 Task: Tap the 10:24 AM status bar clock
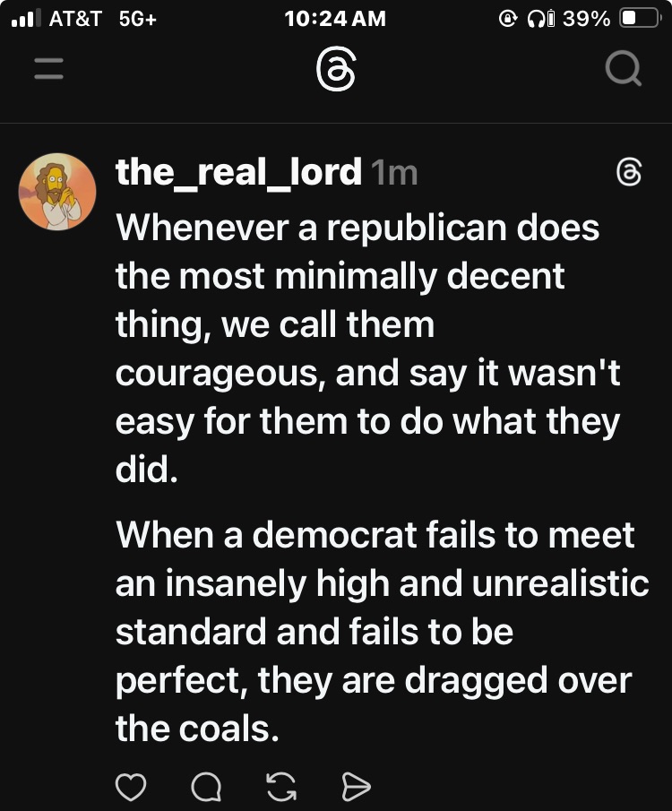(335, 18)
